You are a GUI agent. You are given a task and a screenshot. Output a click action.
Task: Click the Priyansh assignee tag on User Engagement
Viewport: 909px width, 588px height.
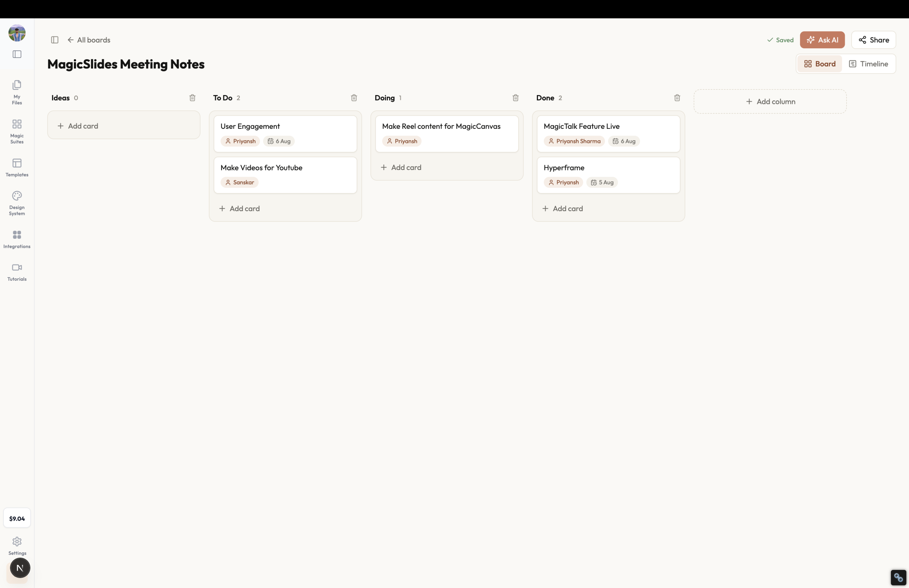coord(240,141)
